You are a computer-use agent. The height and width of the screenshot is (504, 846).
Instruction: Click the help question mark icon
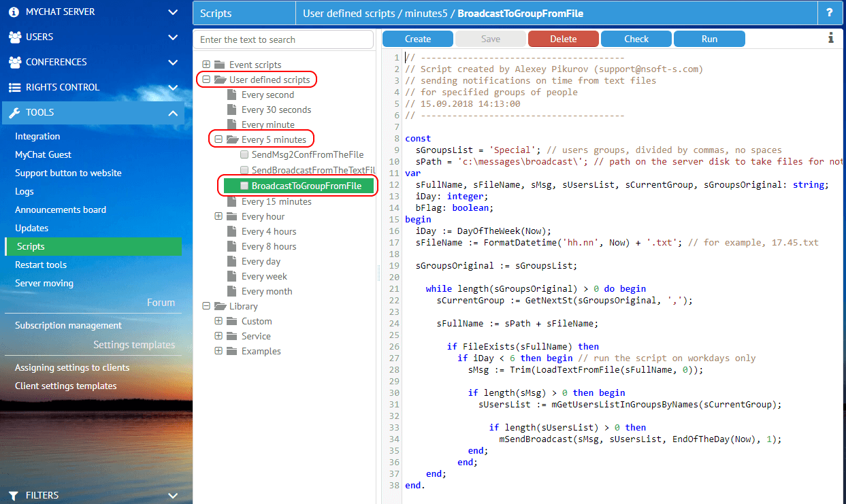829,13
